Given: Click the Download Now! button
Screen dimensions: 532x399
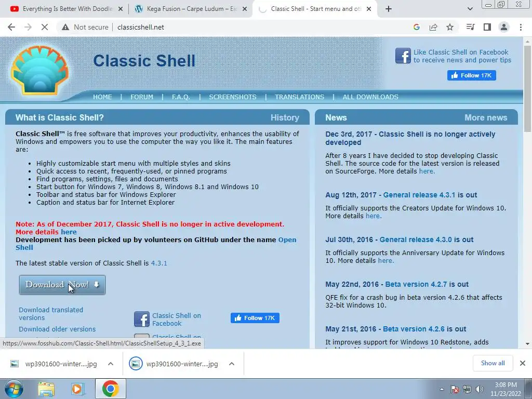Looking at the screenshot, I should 62,285.
